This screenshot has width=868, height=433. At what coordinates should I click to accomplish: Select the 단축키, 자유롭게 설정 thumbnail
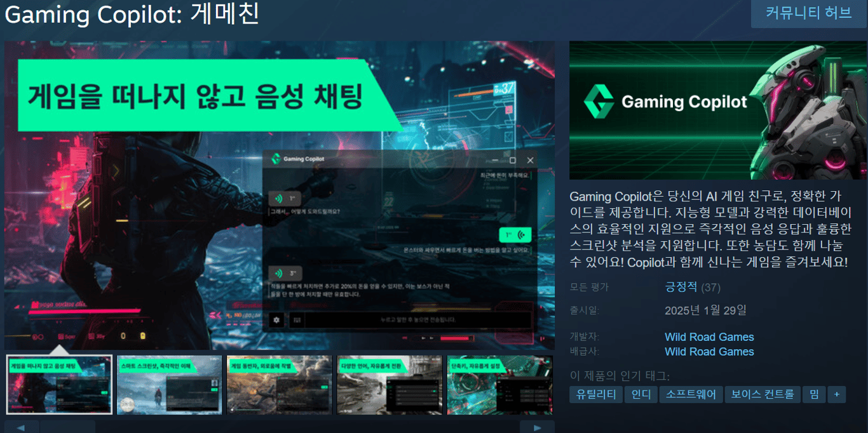click(x=501, y=385)
